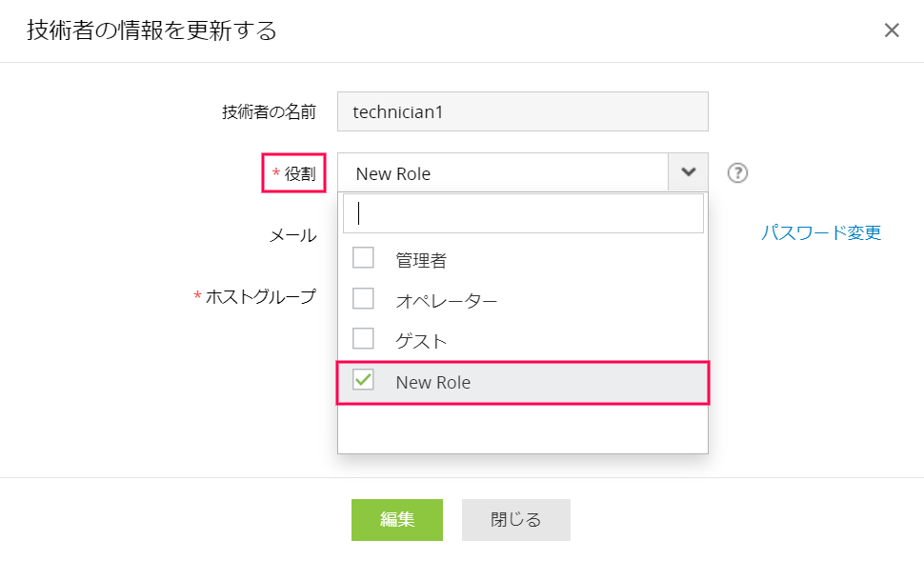The height and width of the screenshot is (561, 924).
Task: Select the オペレーター option text
Action: 447,300
